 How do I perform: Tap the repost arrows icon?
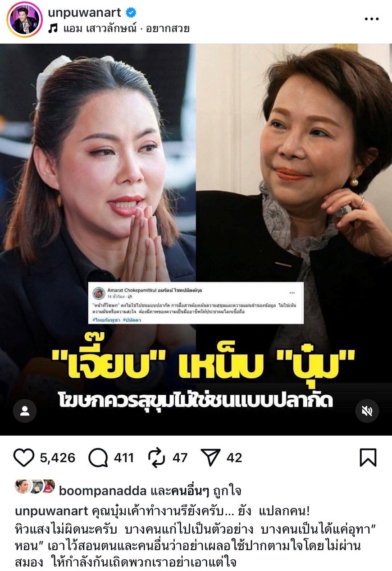(157, 458)
